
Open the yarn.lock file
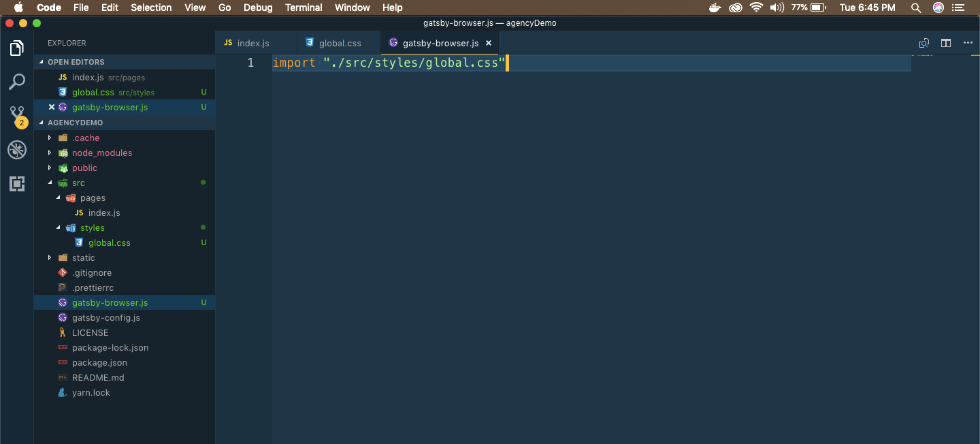click(125, 392)
